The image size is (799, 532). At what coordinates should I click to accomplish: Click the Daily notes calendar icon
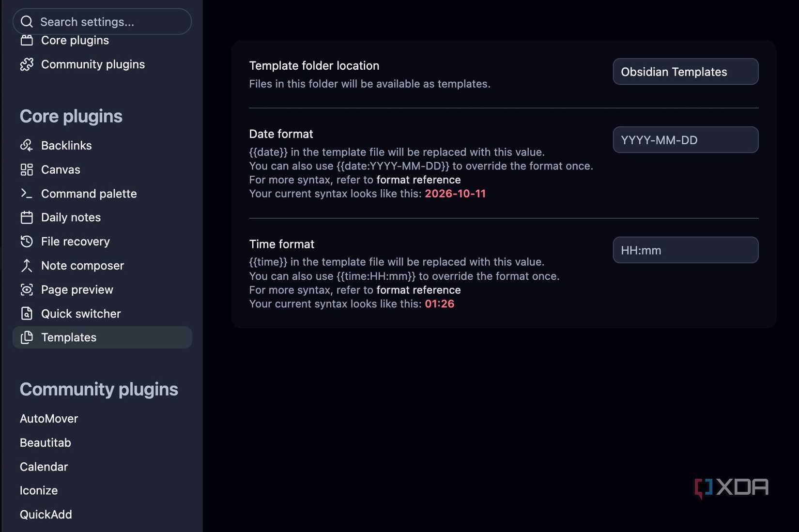27,217
